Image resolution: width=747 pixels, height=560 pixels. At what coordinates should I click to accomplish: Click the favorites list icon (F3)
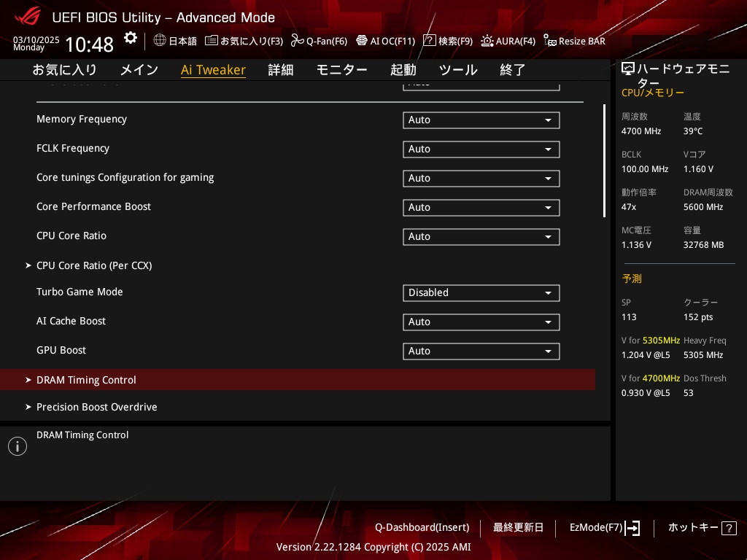pyautogui.click(x=212, y=41)
